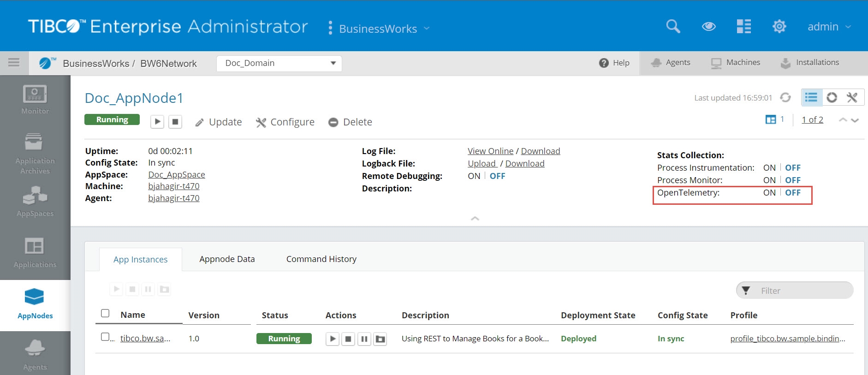Open Monitor in the left sidebar
868x375 pixels.
click(35, 100)
